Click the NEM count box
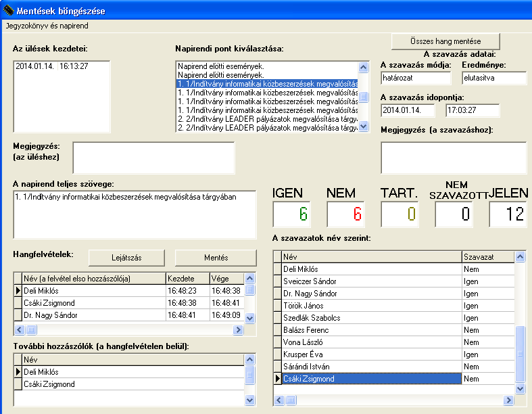Image resolution: width=532 pixels, height=414 pixels. point(345,214)
